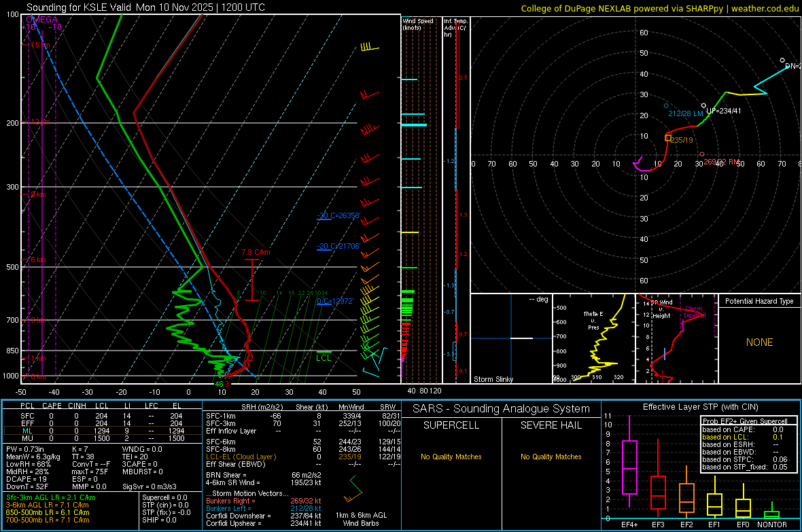Click No Quality Matches under SUPERCELL
Image resolution: width=802 pixels, height=532 pixels.
[x=451, y=457]
